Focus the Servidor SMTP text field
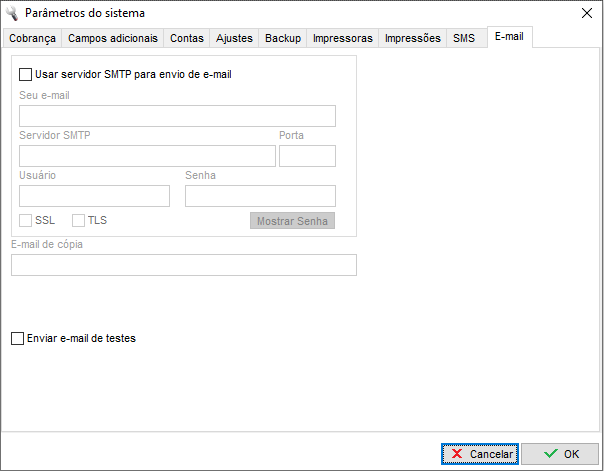Image resolution: width=604 pixels, height=471 pixels. point(147,156)
